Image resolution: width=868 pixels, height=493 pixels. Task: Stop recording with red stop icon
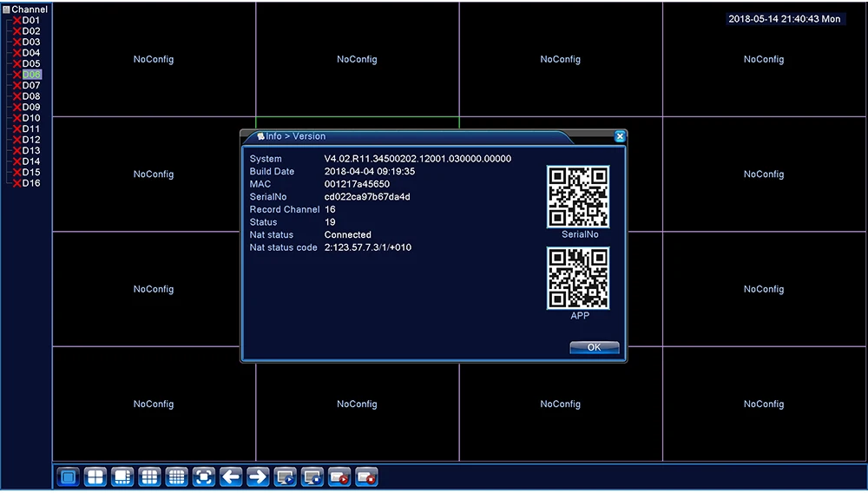pyautogui.click(x=366, y=477)
